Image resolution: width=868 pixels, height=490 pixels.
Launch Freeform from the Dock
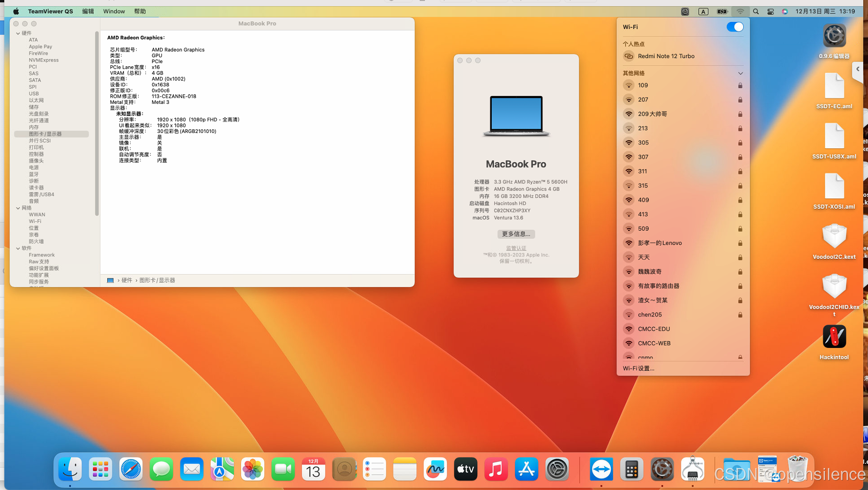[435, 470]
